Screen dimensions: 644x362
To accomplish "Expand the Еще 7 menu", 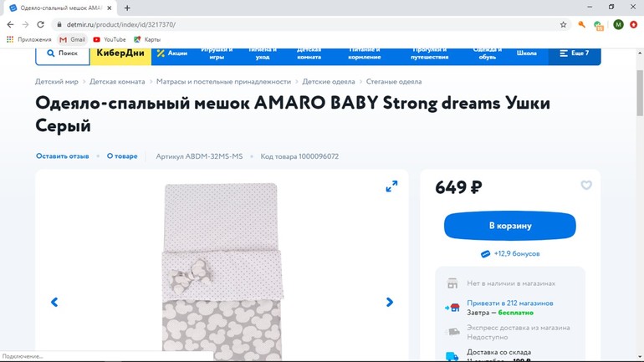I will point(575,55).
